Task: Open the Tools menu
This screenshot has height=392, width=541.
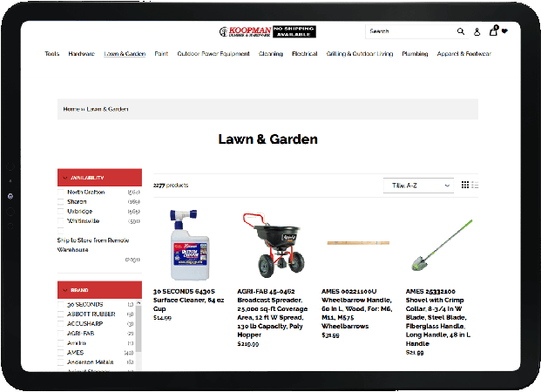Action: [52, 54]
